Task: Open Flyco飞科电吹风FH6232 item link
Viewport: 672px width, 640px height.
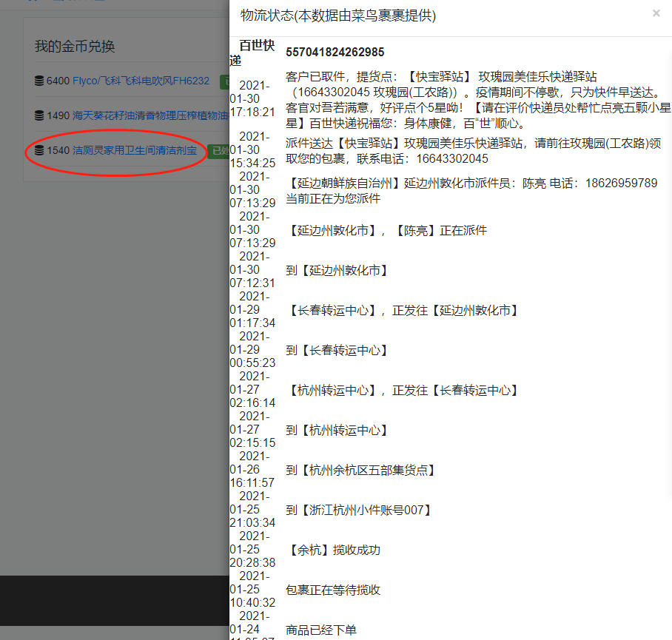Action: pos(141,81)
